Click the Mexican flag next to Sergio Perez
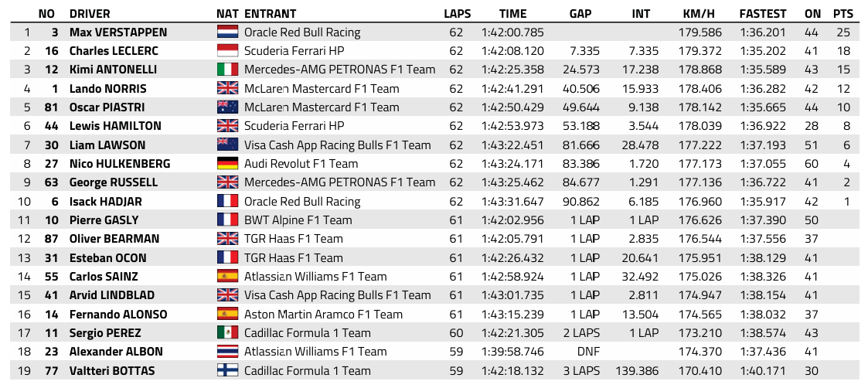This screenshot has height=388, width=868. point(227,333)
